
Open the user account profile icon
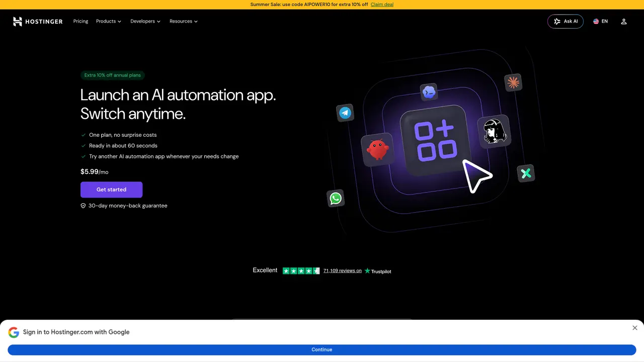click(x=624, y=22)
